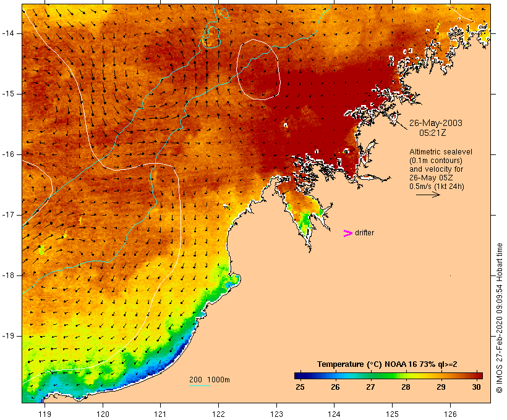Click the longitude axis label 120
The width and height of the screenshot is (507, 420).
coord(103,414)
